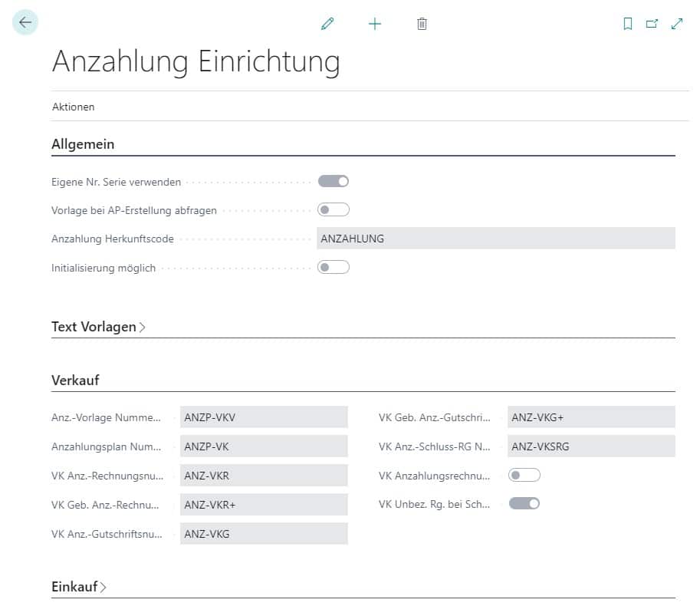Viewport: 700px width, 616px height.
Task: Click the Anzahlung Einrichtung page title
Action: tap(196, 61)
